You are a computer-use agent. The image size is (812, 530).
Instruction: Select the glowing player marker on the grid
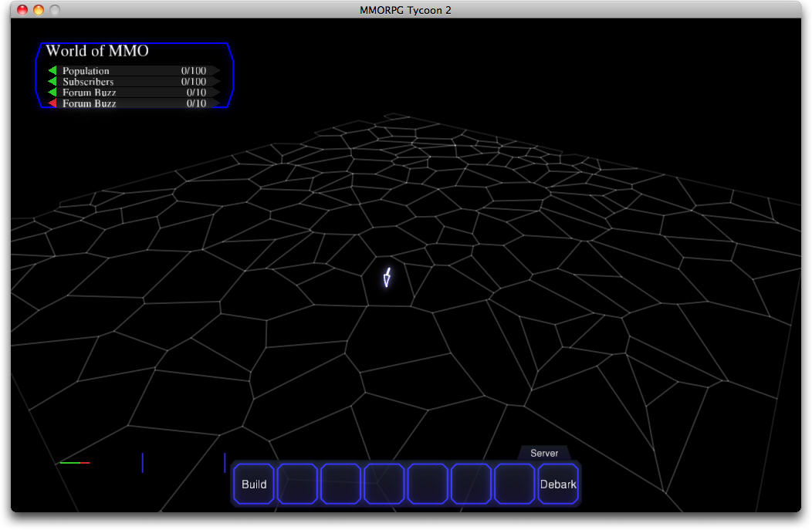[x=387, y=278]
